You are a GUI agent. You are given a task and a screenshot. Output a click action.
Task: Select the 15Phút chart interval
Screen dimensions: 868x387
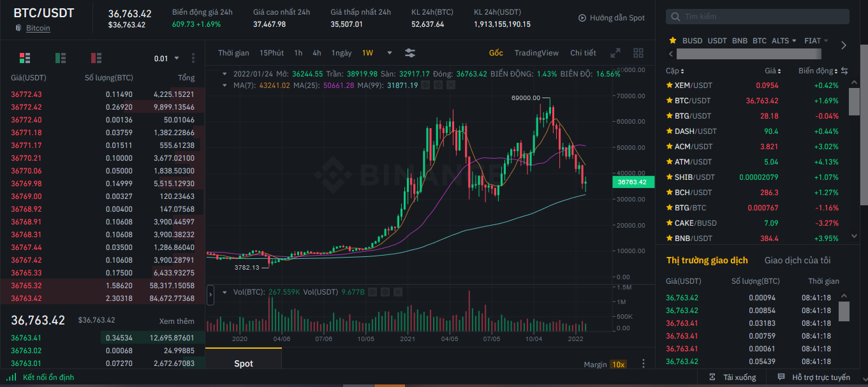(x=272, y=53)
